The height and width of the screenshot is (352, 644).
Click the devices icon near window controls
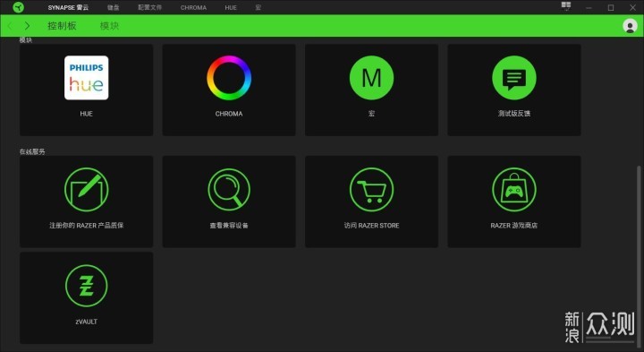pos(566,5)
